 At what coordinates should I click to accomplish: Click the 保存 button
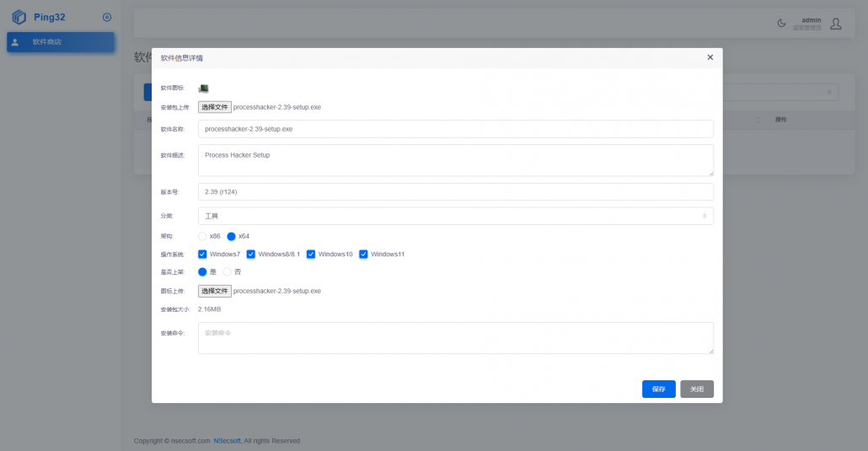point(659,389)
